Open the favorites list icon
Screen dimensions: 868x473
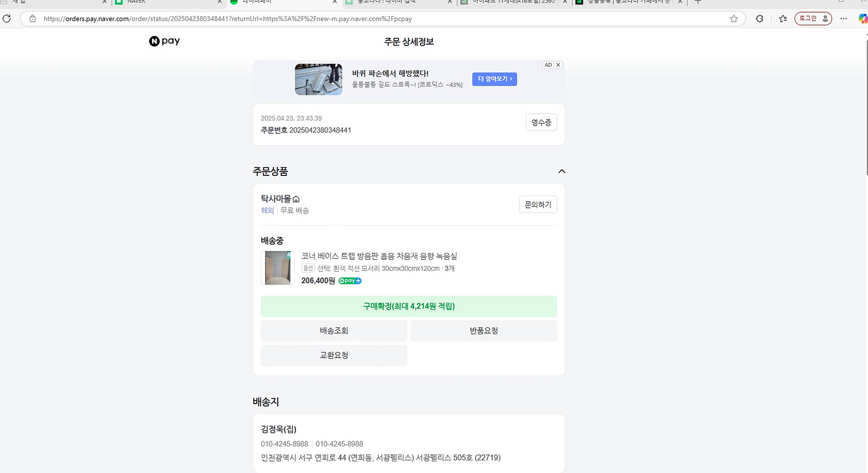[783, 19]
